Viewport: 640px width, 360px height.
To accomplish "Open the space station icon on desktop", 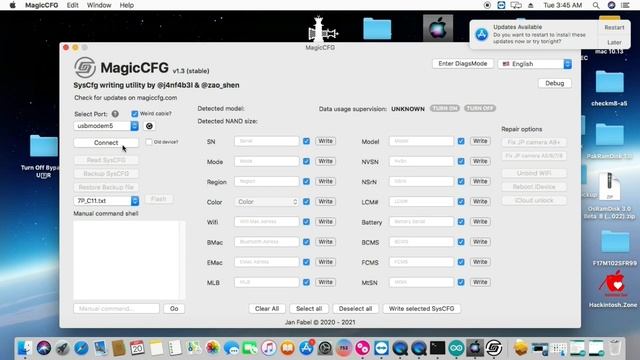I will pyautogui.click(x=322, y=29).
